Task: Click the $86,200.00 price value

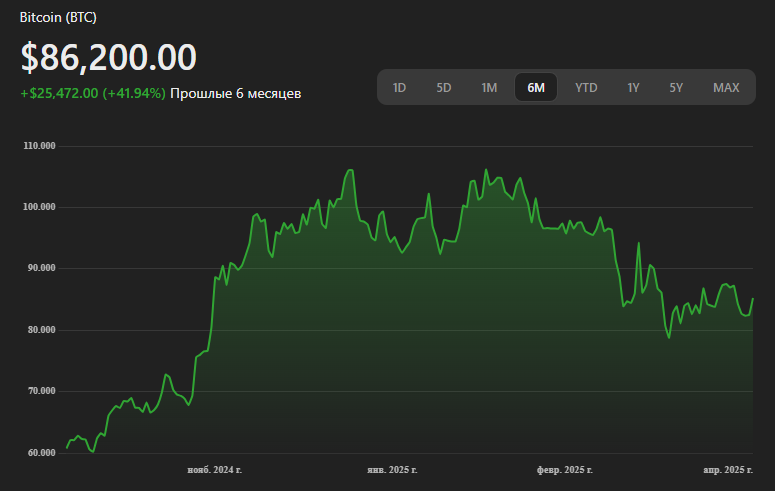Action: 108,57
